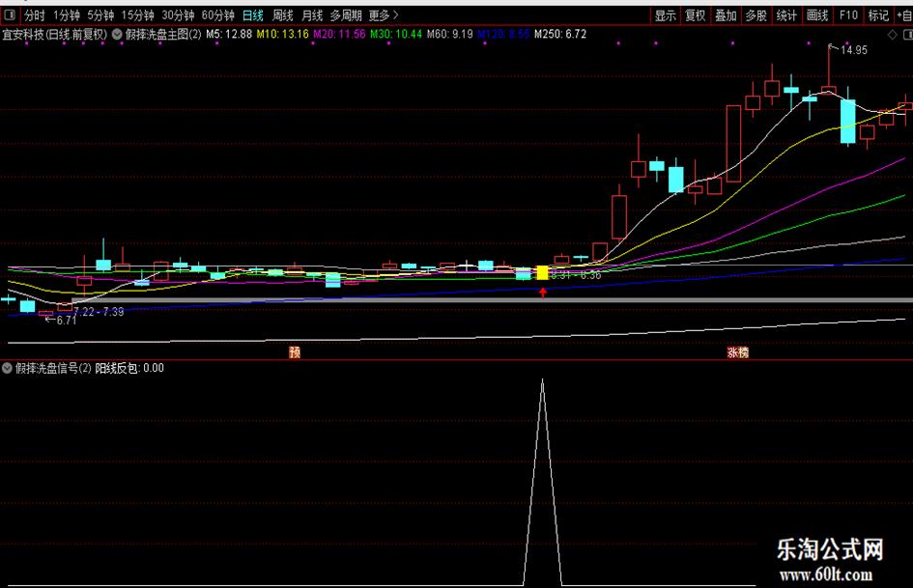The width and height of the screenshot is (913, 588).
Task: Switch to the 分时 tab
Action: (x=34, y=15)
